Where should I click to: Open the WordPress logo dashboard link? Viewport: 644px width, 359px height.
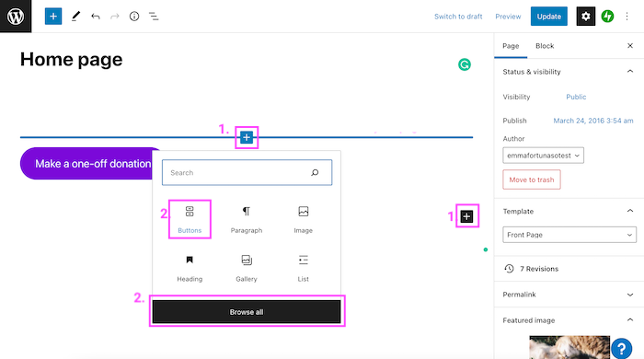point(16,16)
